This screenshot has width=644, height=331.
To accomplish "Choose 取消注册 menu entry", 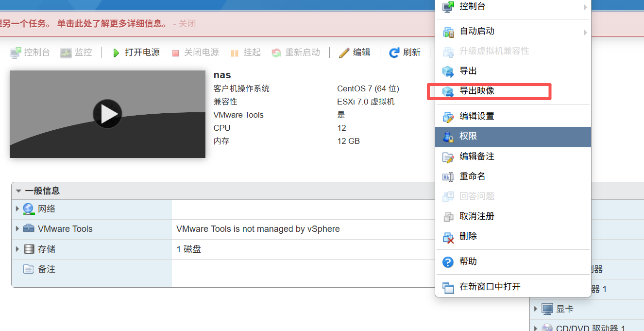I will 513,216.
